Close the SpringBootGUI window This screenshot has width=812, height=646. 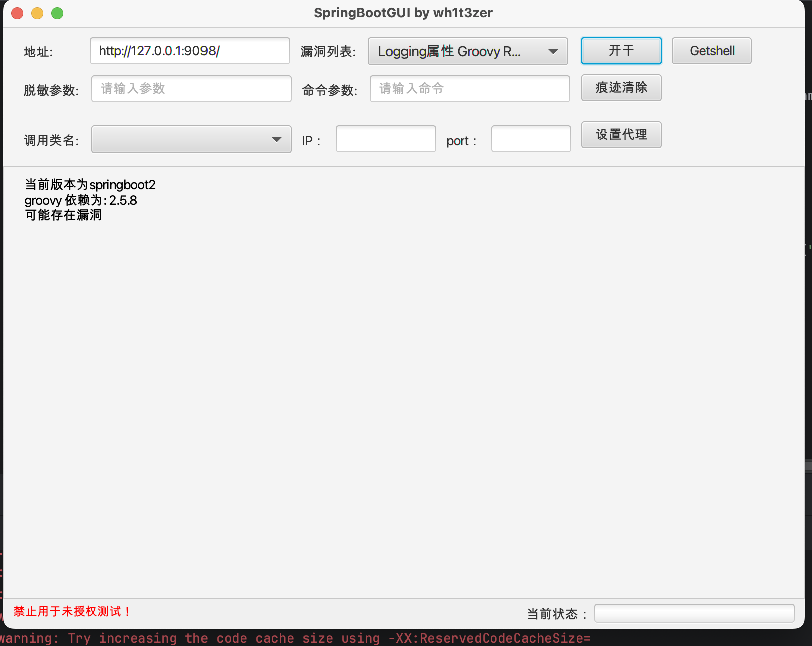pos(17,13)
